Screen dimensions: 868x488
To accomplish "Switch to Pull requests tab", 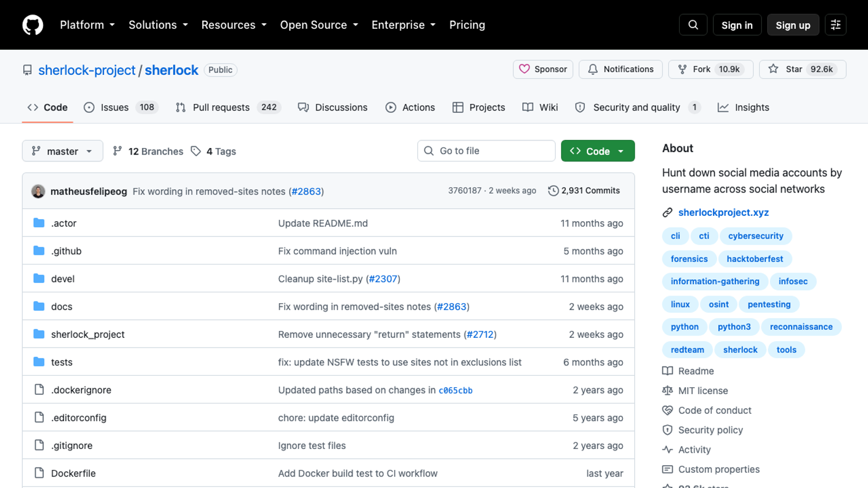I will point(228,107).
